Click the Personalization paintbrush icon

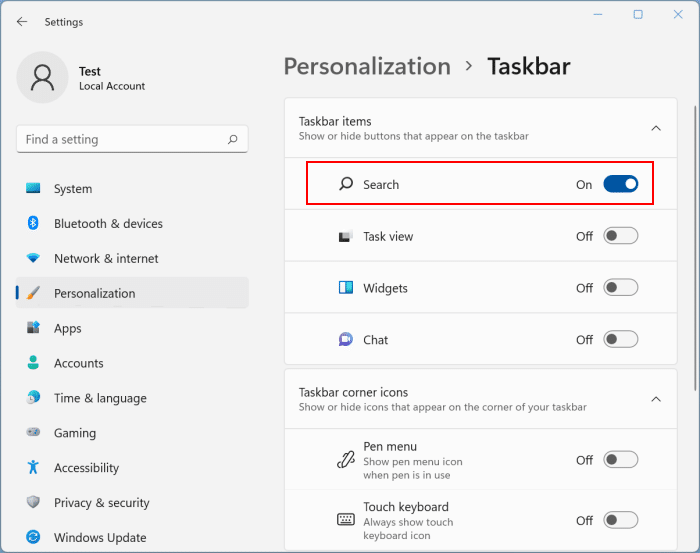(33, 293)
